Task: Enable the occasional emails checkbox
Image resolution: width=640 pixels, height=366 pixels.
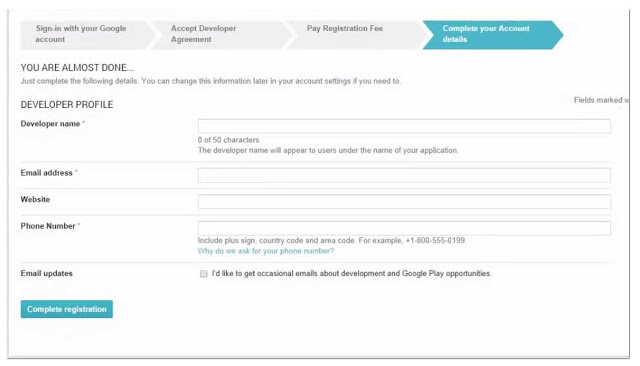Action: click(x=203, y=274)
